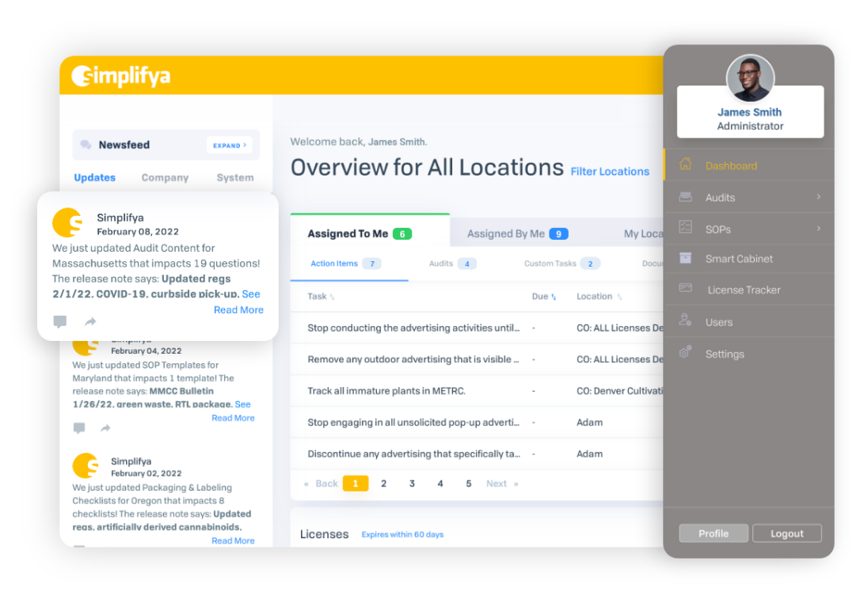Open Users menu item

749,321
